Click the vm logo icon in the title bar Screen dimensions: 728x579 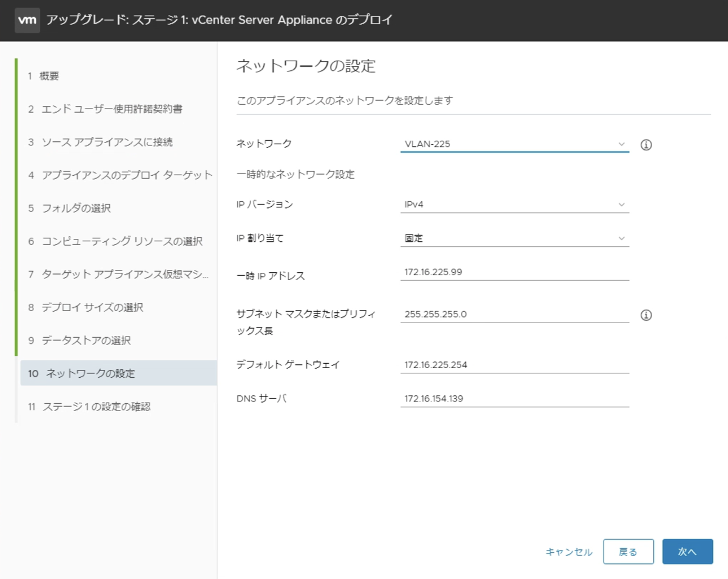[x=27, y=20]
